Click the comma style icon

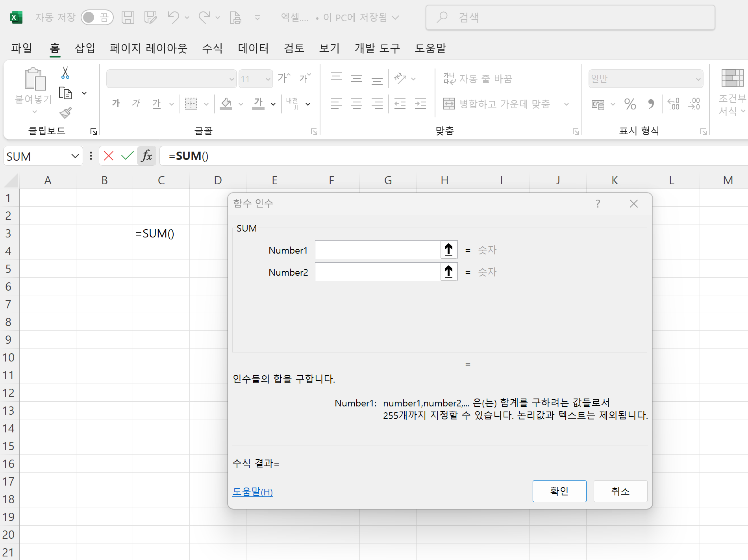click(x=651, y=104)
